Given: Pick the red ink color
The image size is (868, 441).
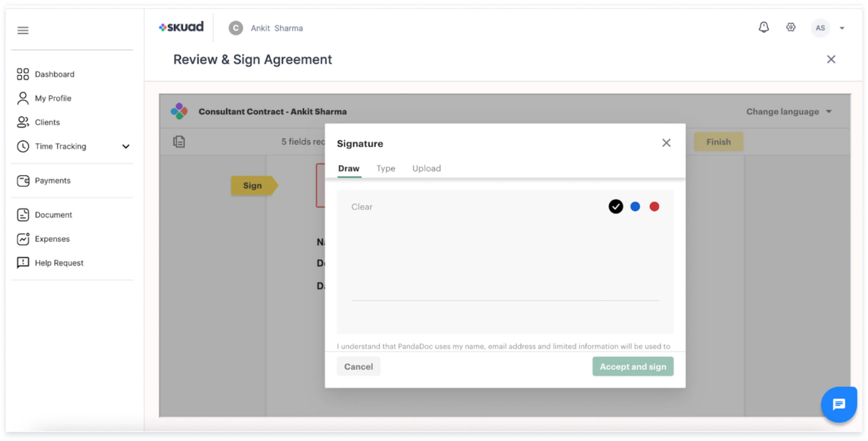Looking at the screenshot, I should pos(654,207).
